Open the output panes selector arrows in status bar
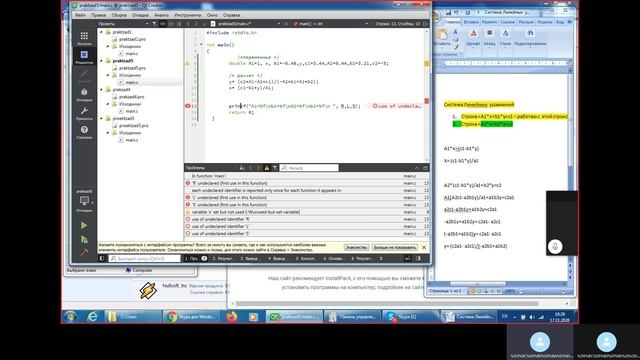 coord(381,258)
